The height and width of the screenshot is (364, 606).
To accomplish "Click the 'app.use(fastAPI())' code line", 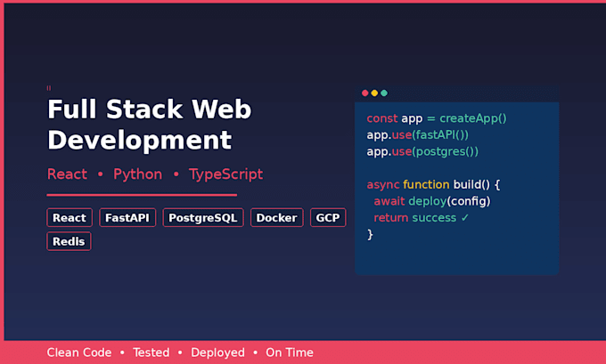I will [418, 135].
